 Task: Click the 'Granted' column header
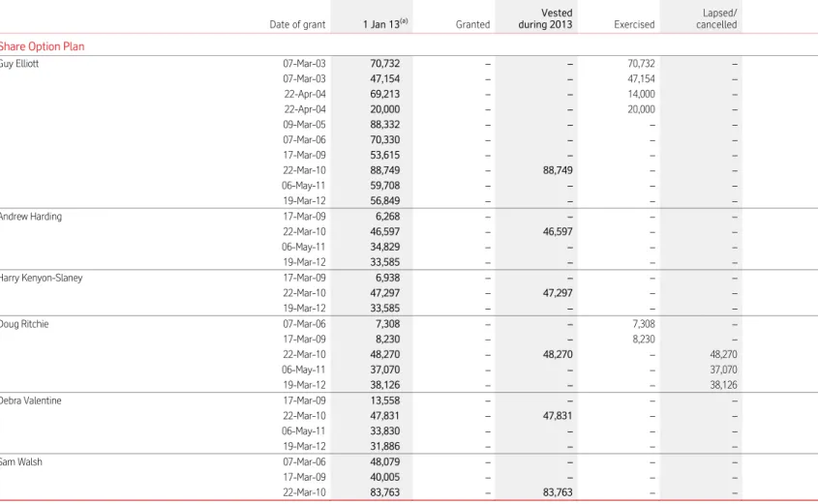coord(472,24)
